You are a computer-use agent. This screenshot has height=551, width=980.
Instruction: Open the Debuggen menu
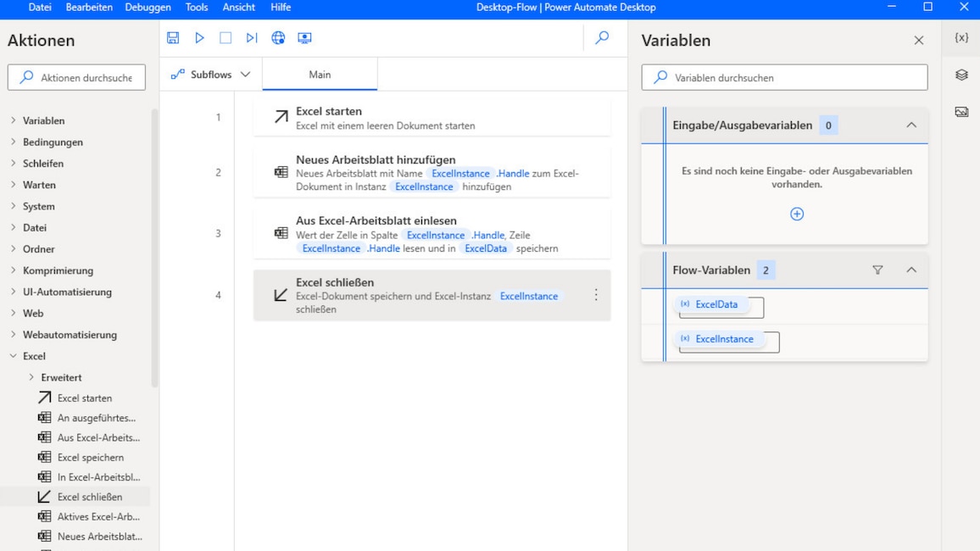[x=148, y=8]
